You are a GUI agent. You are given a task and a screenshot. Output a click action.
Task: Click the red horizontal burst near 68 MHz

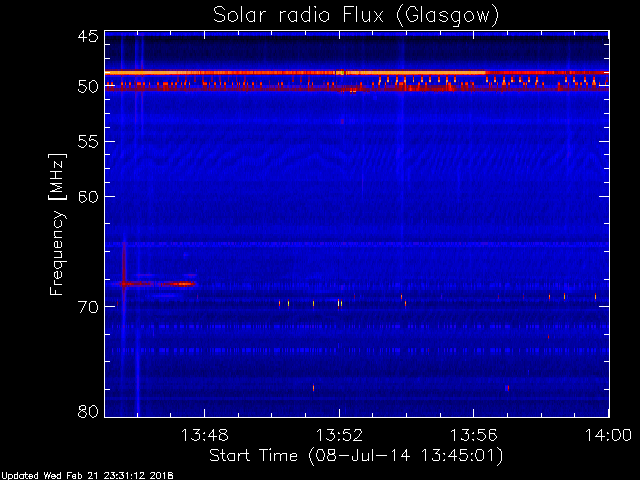[158, 284]
